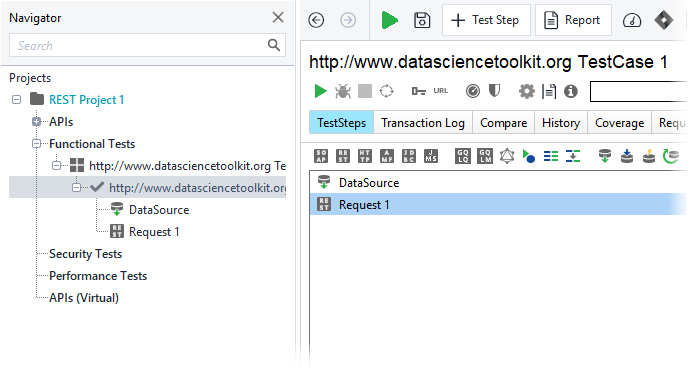Add AMF request step icon
This screenshot has height=372, width=699.
(387, 156)
